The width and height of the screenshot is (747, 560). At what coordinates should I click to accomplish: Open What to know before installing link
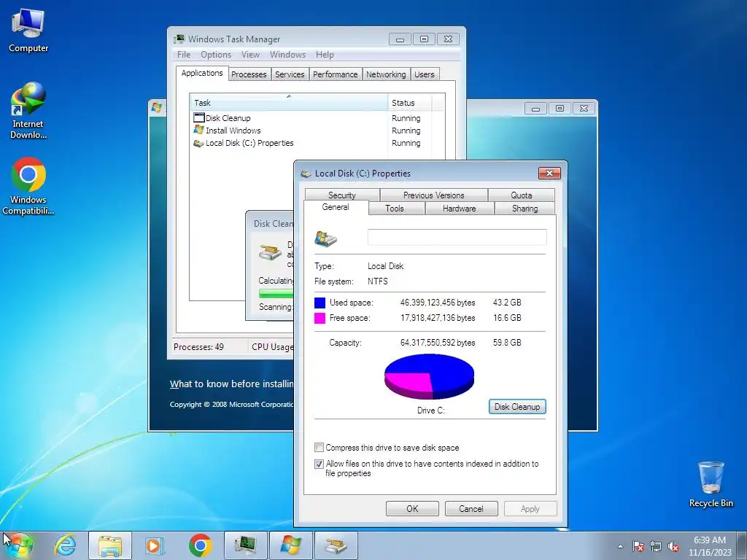coord(231,384)
